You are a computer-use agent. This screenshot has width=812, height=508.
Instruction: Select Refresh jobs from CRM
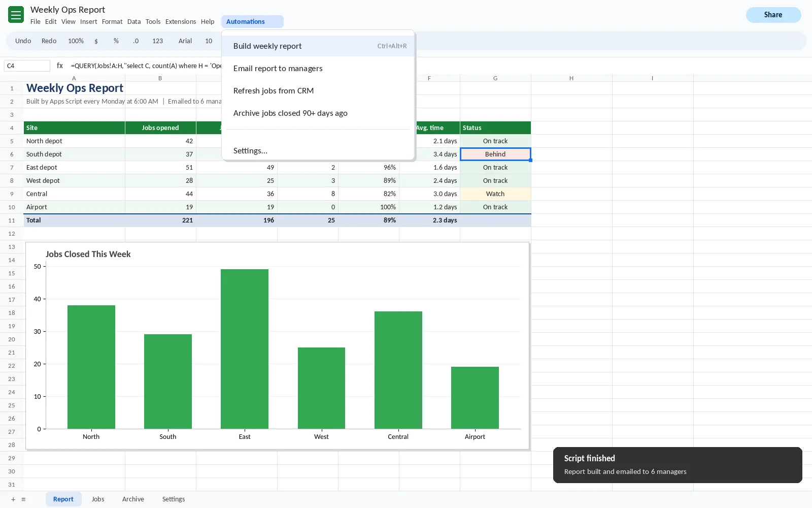[318, 91]
